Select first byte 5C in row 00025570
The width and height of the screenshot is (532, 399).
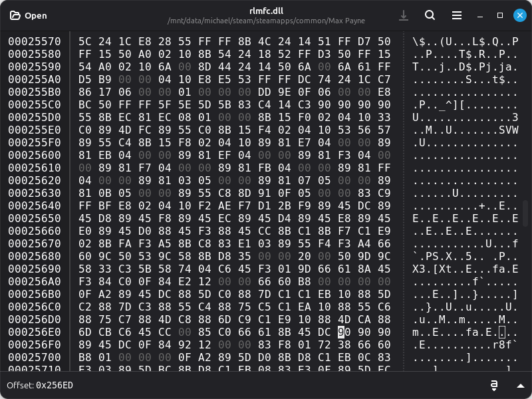(85, 42)
